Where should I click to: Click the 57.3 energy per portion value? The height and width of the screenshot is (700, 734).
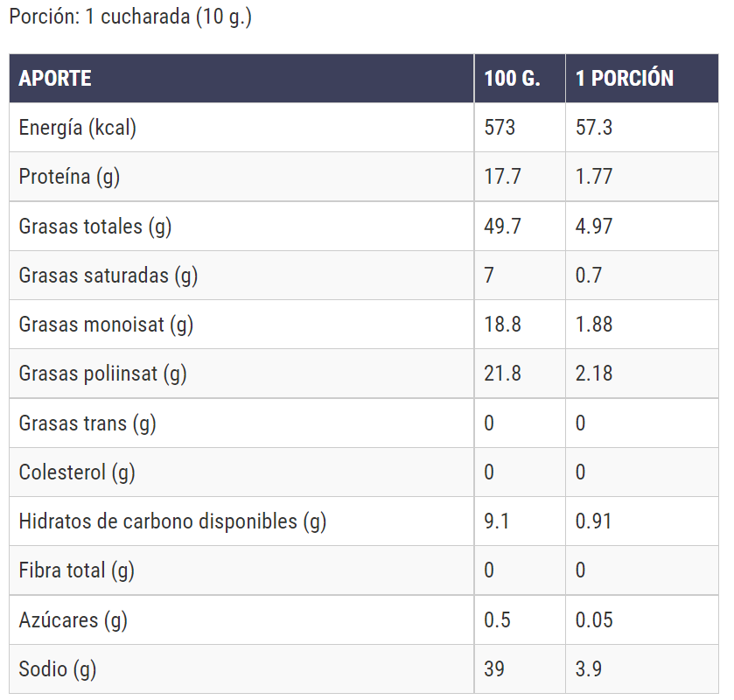click(x=593, y=128)
